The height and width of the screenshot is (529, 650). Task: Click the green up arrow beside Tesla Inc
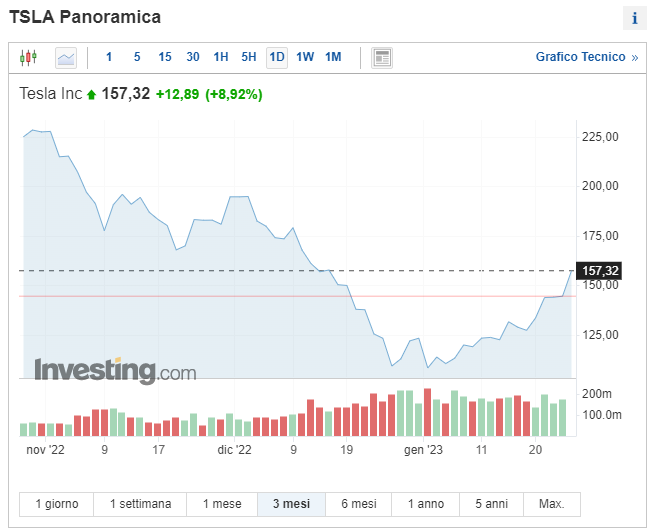point(92,95)
